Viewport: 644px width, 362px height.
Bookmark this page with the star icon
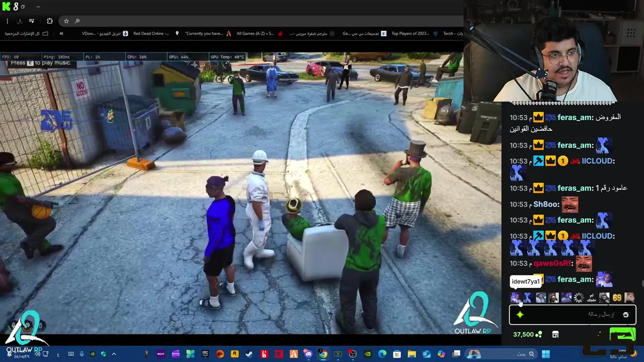click(x=66, y=21)
